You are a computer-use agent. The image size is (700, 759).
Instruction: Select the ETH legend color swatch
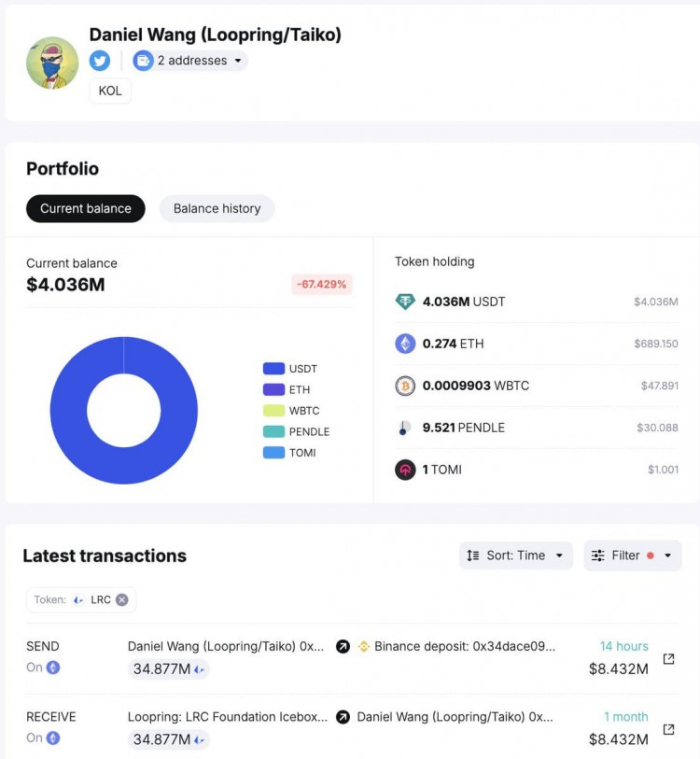click(x=273, y=389)
